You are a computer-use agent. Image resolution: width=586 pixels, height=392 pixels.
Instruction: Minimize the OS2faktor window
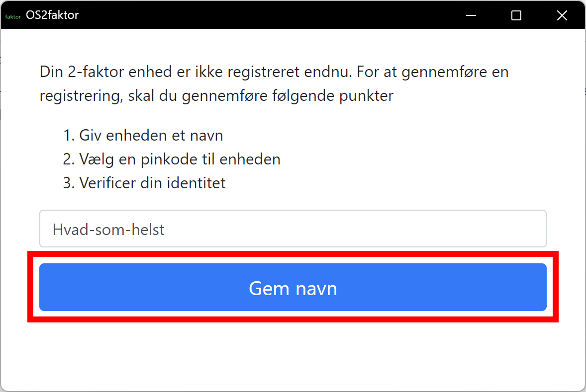click(471, 16)
